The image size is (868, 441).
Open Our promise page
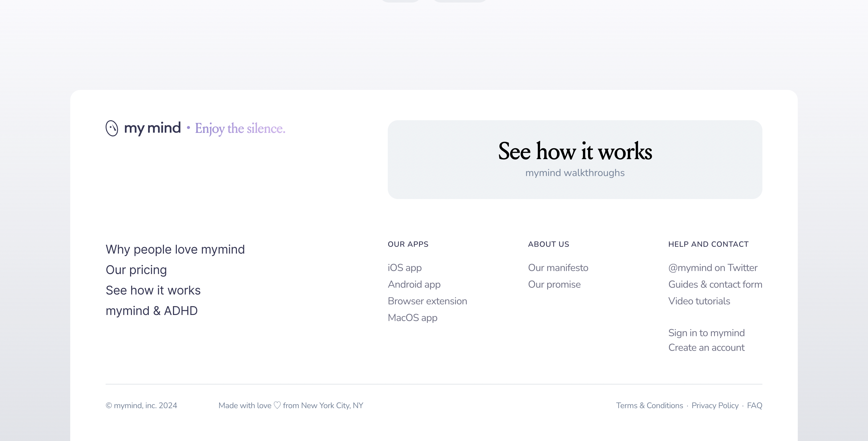pos(554,284)
